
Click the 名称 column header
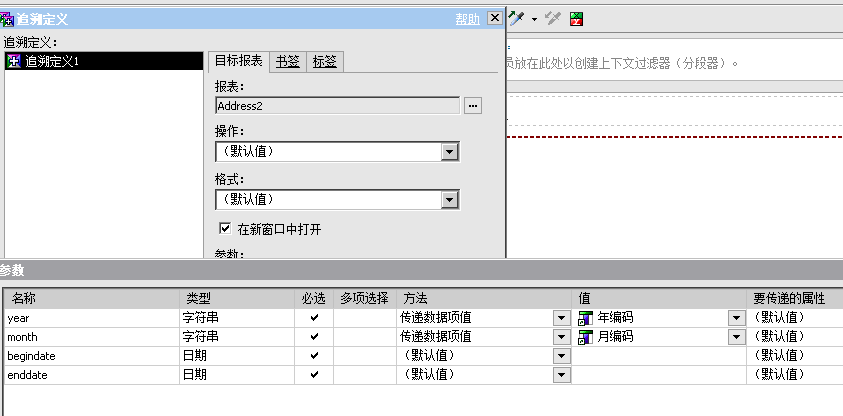(92, 298)
